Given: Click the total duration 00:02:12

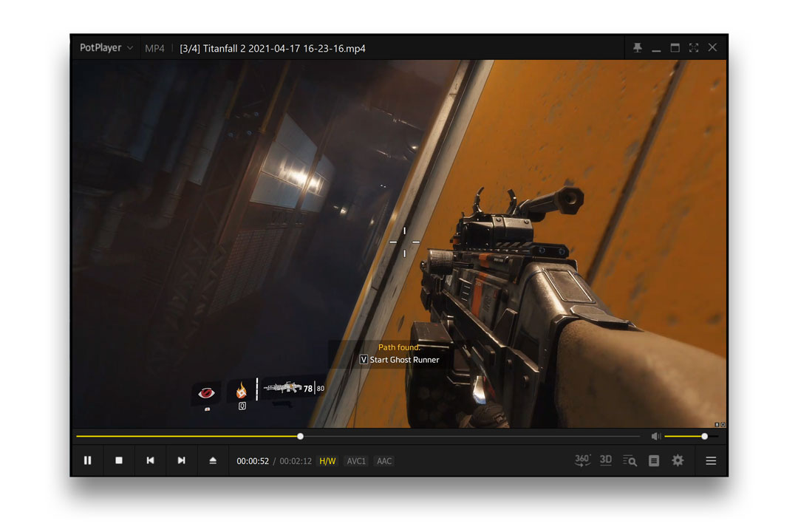Looking at the screenshot, I should [x=296, y=461].
